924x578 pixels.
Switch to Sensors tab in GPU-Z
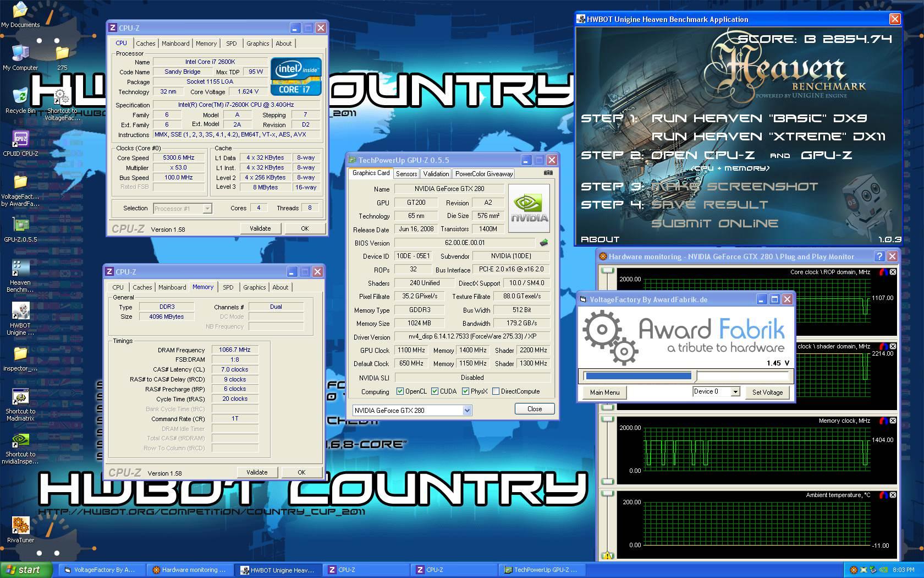[406, 174]
